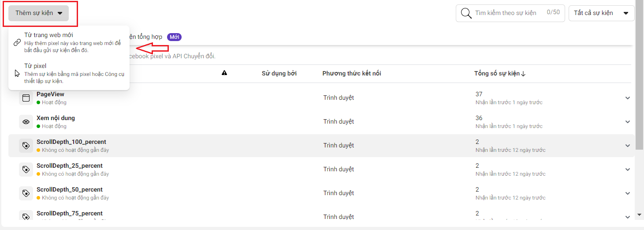Click the vertical scrollbar down arrow
644x230 pixels.
click(x=640, y=215)
